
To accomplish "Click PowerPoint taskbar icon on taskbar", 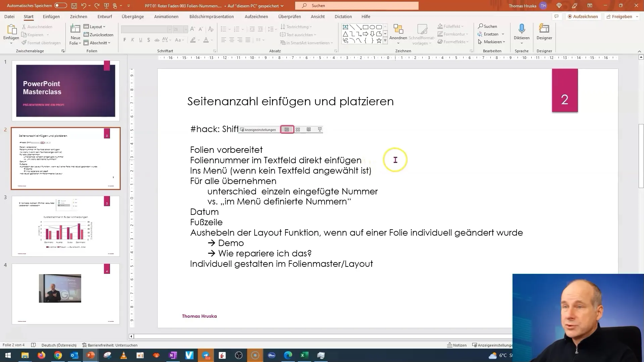I will point(91,355).
